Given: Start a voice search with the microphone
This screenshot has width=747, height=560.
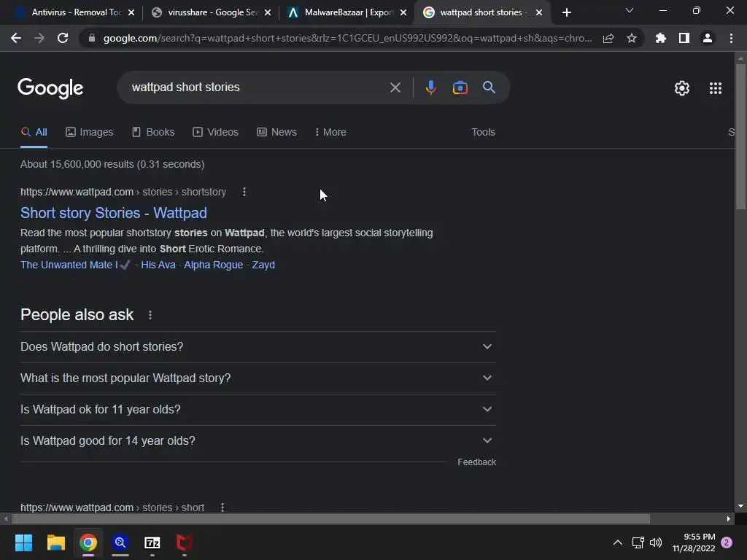Looking at the screenshot, I should (430, 87).
